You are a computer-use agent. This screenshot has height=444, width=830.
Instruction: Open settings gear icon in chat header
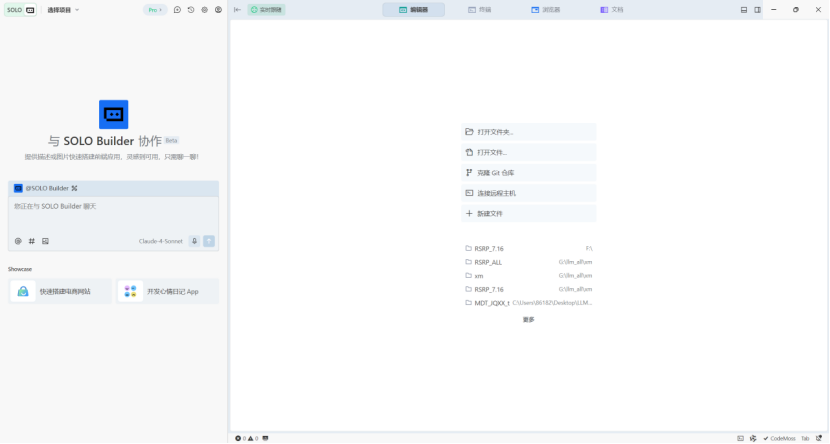[205, 10]
